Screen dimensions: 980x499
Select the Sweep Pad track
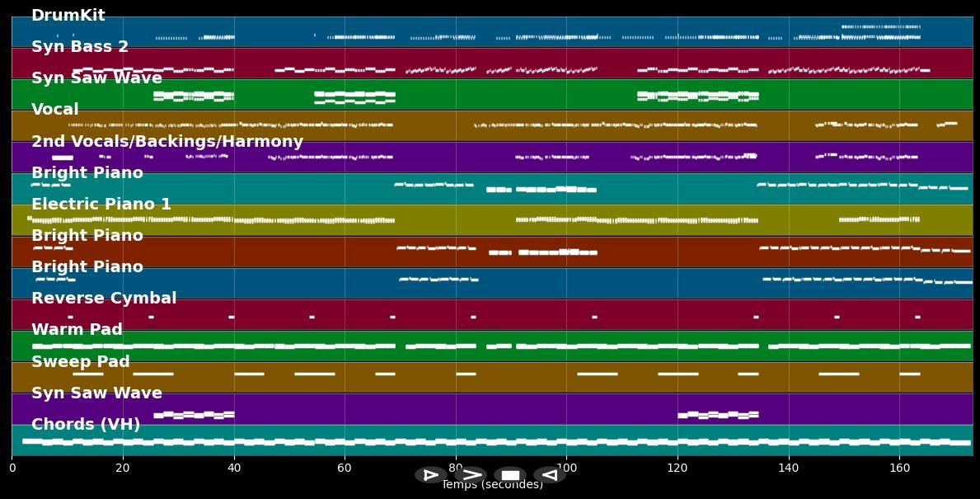[x=492, y=377]
